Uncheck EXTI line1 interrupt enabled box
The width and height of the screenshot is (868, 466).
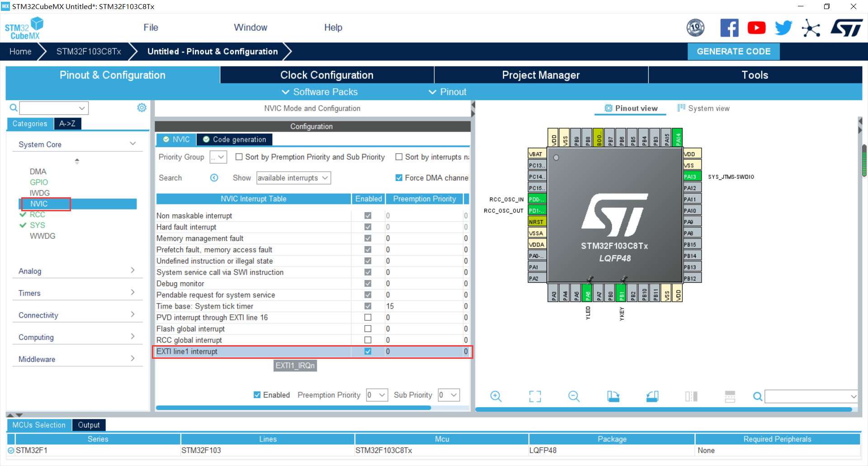[x=368, y=352]
